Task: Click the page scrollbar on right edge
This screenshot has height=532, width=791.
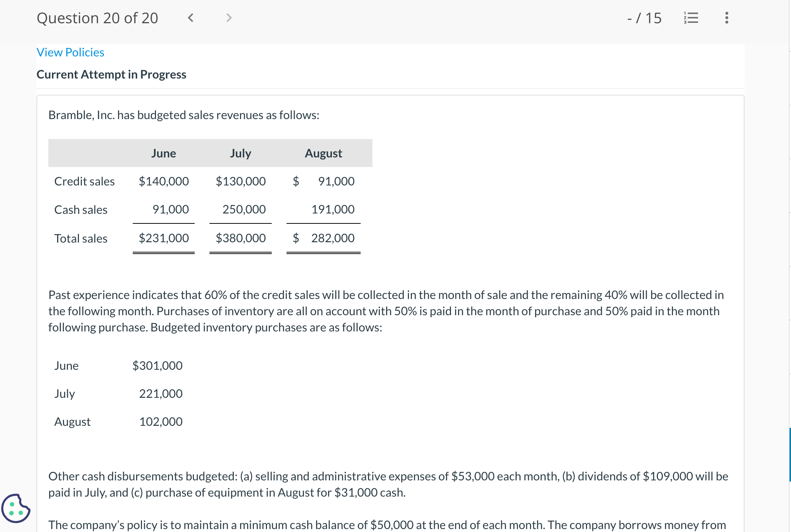Action: [790, 454]
